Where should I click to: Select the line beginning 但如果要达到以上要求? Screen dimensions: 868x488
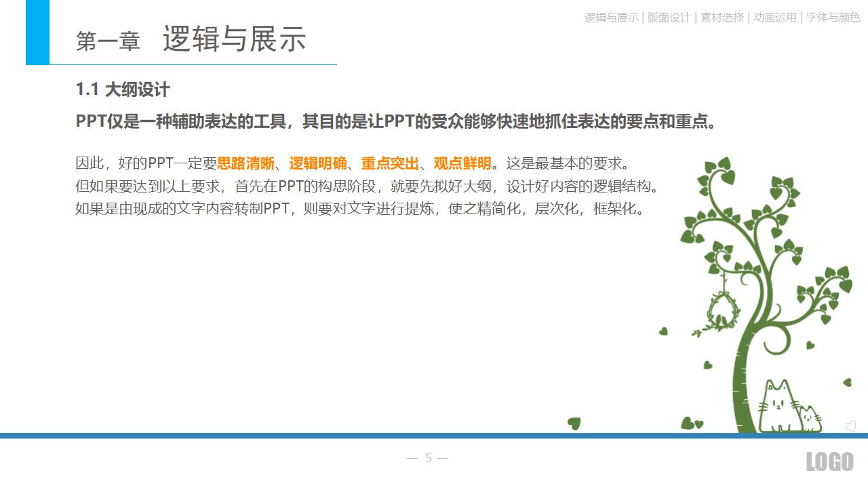click(367, 186)
